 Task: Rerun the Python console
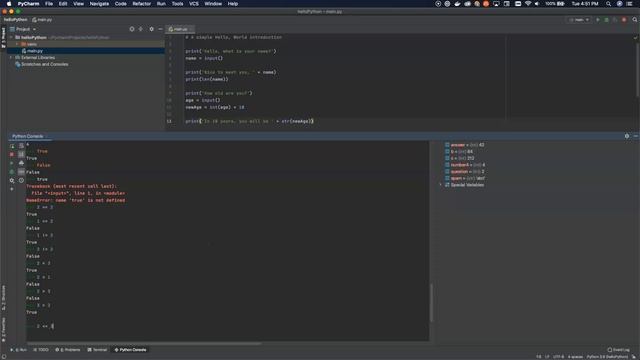(x=12, y=146)
